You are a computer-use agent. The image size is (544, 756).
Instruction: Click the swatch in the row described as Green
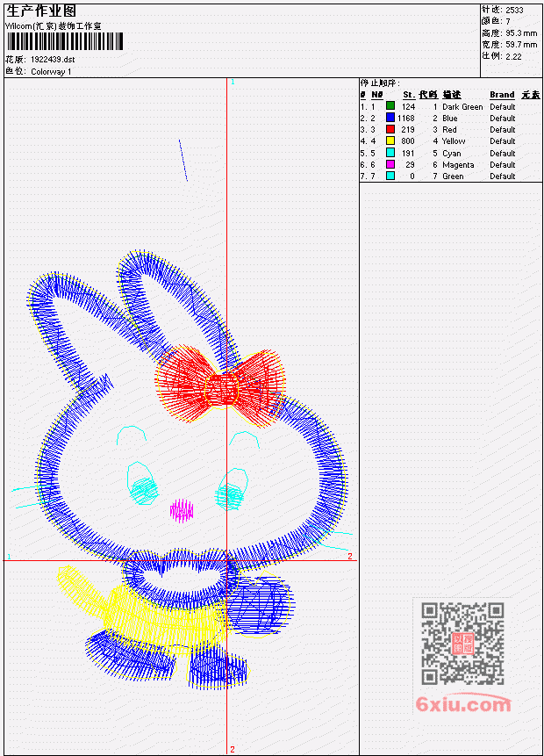pyautogui.click(x=390, y=176)
